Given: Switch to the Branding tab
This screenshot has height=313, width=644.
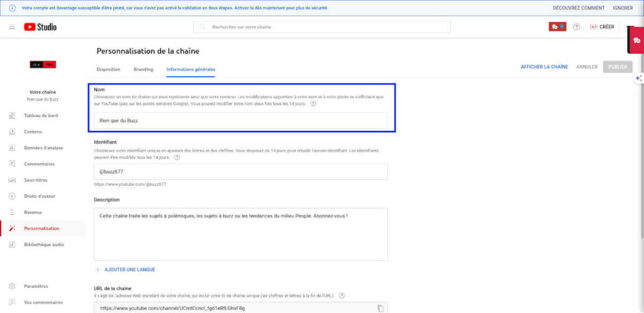Looking at the screenshot, I should pos(143,69).
